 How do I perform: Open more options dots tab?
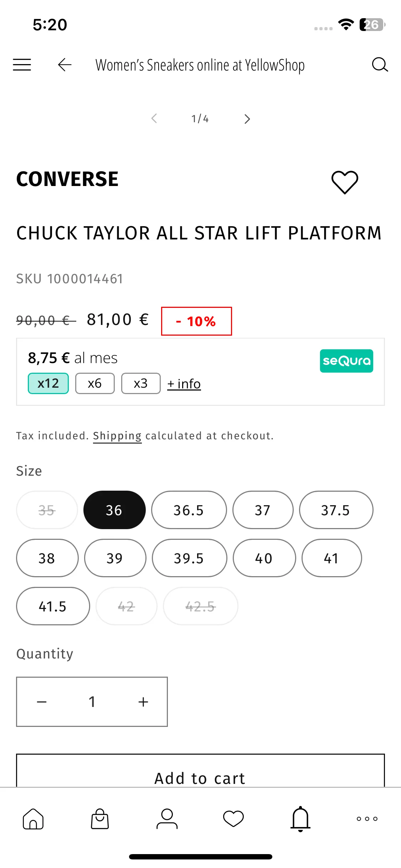(x=367, y=819)
